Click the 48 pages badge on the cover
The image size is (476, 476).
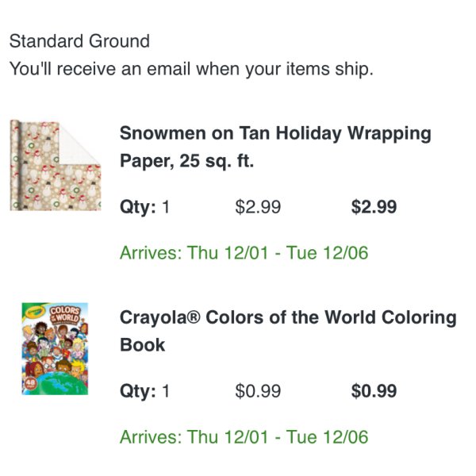pyautogui.click(x=30, y=383)
